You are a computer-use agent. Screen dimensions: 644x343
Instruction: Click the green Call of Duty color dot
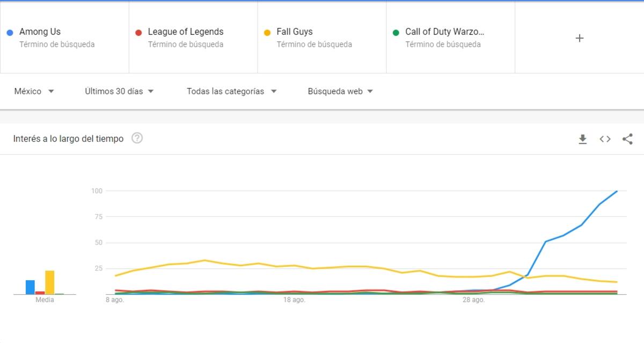396,33
